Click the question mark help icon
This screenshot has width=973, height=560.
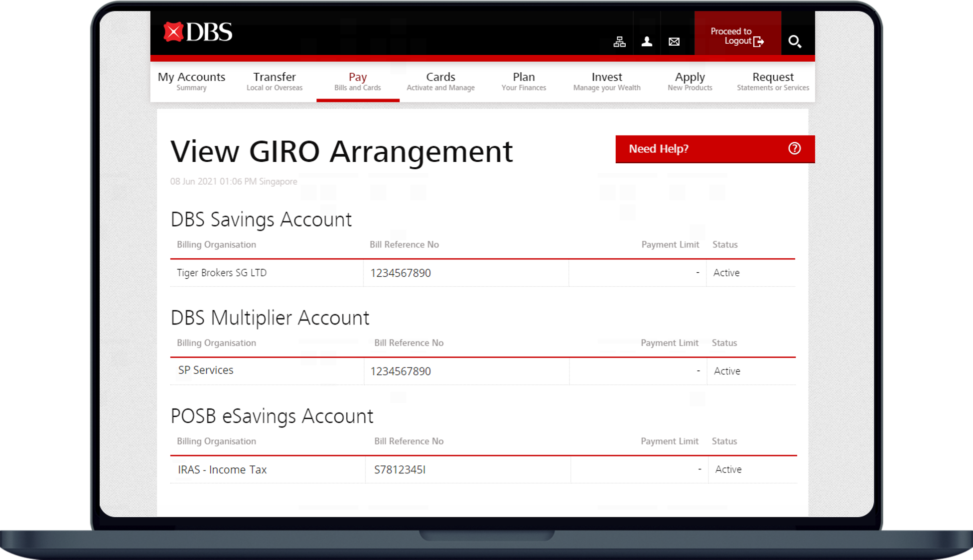794,148
